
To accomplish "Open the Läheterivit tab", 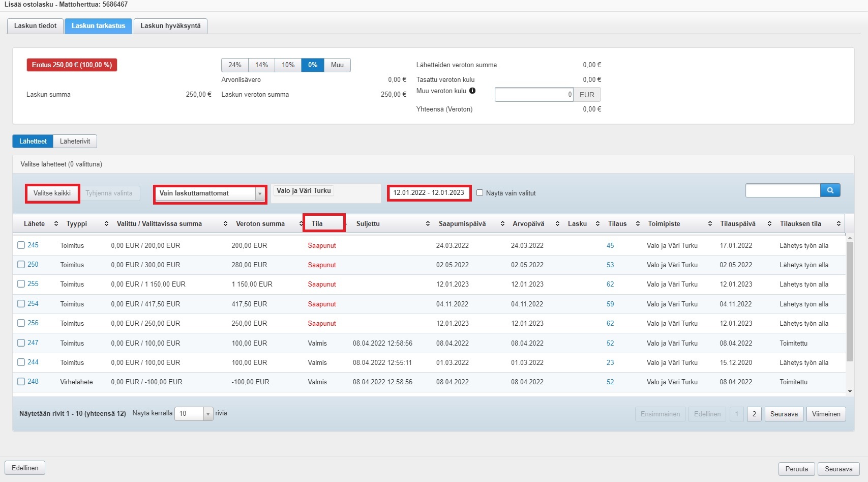I will click(x=75, y=141).
